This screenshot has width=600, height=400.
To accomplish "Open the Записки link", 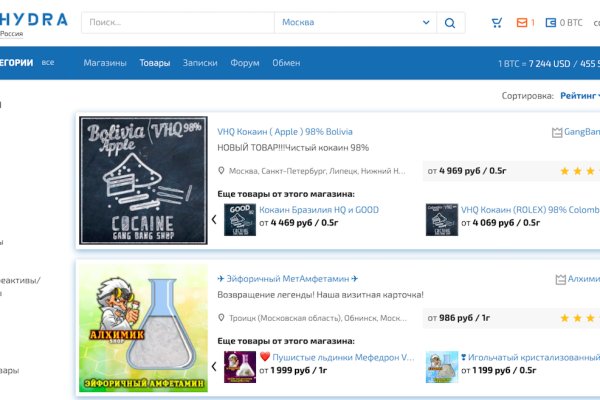I will click(200, 63).
